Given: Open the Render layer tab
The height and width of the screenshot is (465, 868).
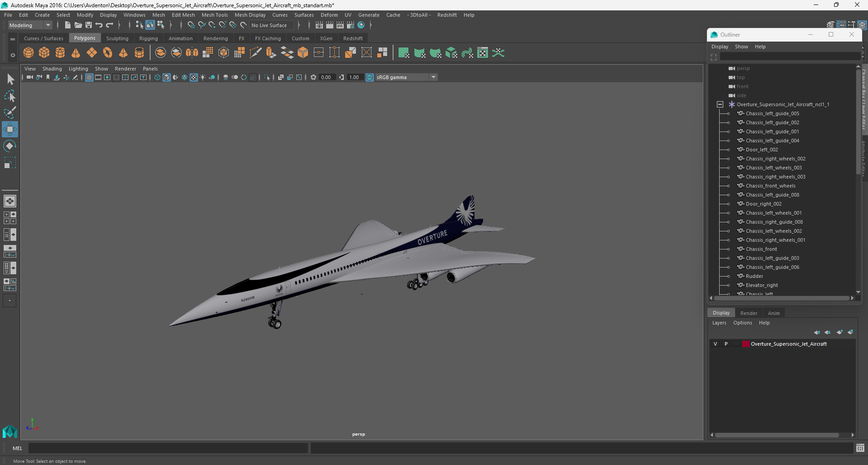Looking at the screenshot, I should [749, 313].
